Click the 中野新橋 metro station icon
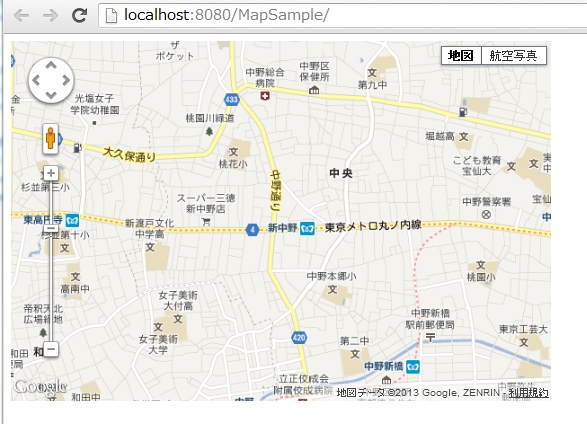This screenshot has height=424, width=587. click(x=413, y=366)
